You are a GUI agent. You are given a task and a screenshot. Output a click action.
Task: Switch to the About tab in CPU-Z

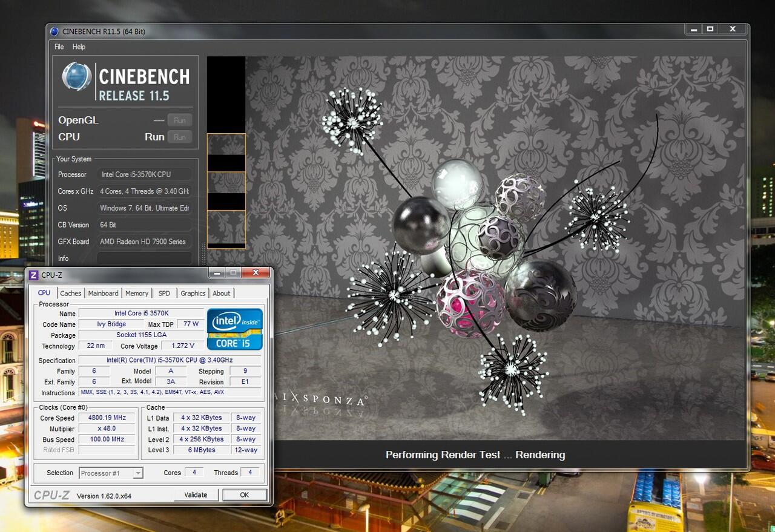point(222,294)
